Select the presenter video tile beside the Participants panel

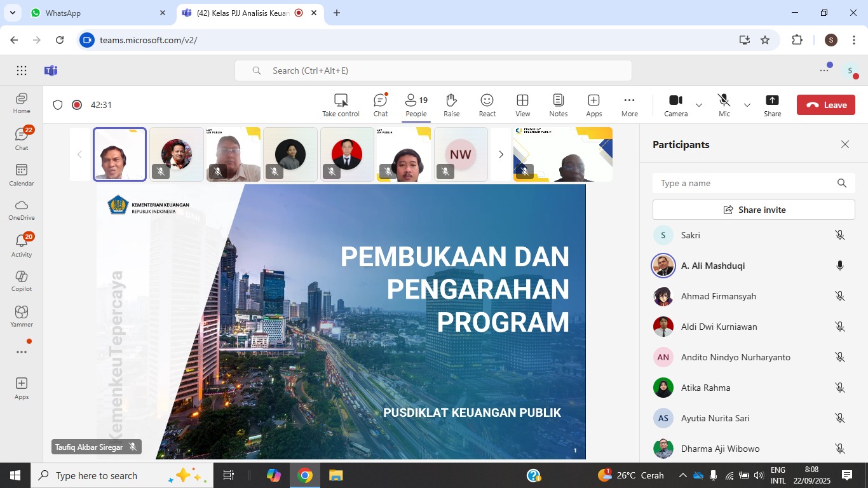click(563, 154)
